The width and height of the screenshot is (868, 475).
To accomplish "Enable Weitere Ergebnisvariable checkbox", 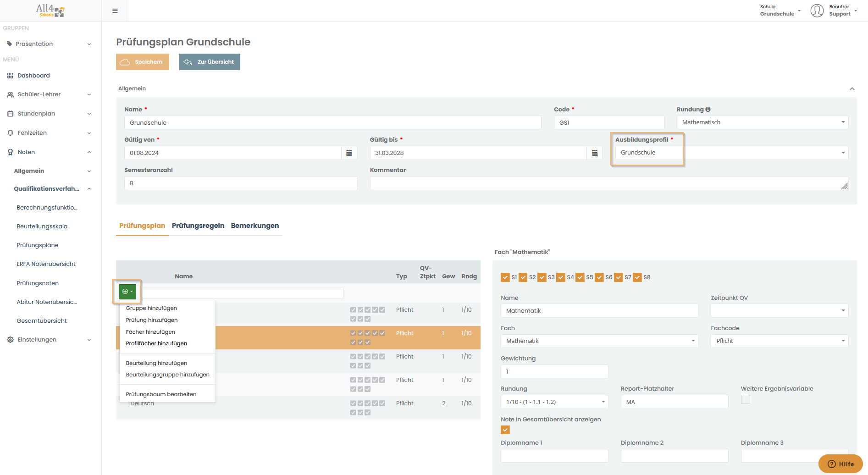I will [746, 399].
